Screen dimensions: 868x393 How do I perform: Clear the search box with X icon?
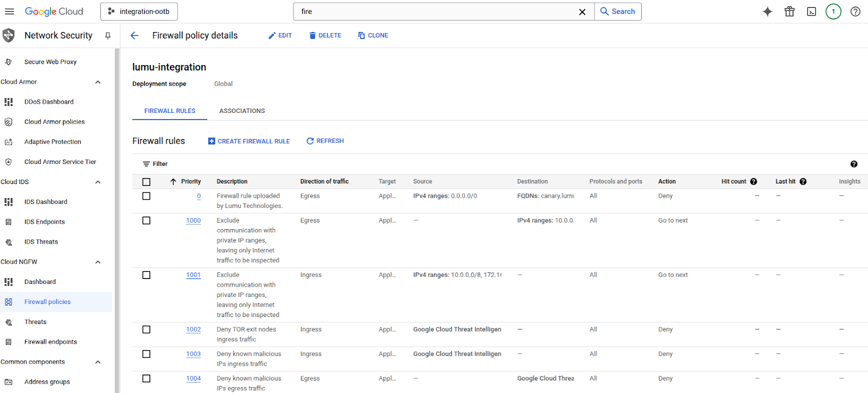pyautogui.click(x=582, y=12)
